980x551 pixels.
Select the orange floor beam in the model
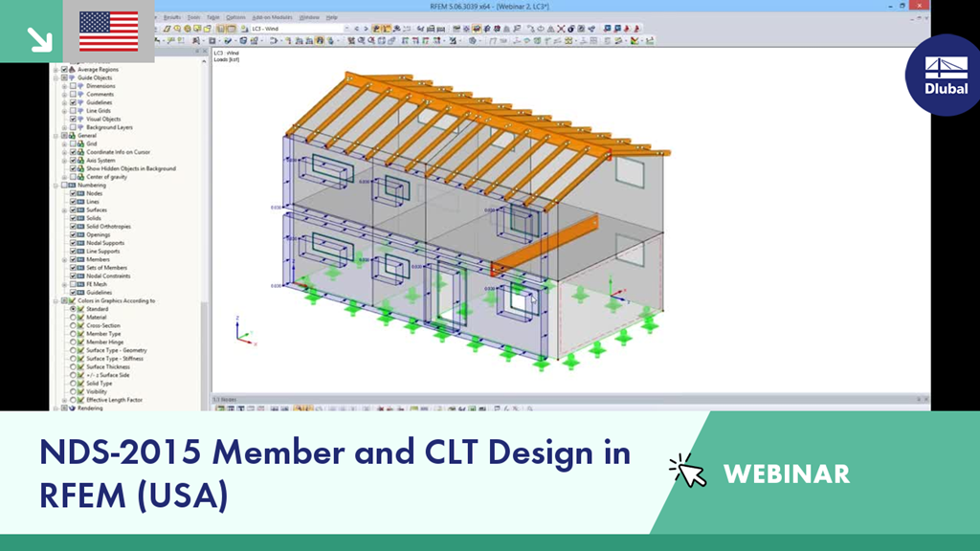(545, 246)
